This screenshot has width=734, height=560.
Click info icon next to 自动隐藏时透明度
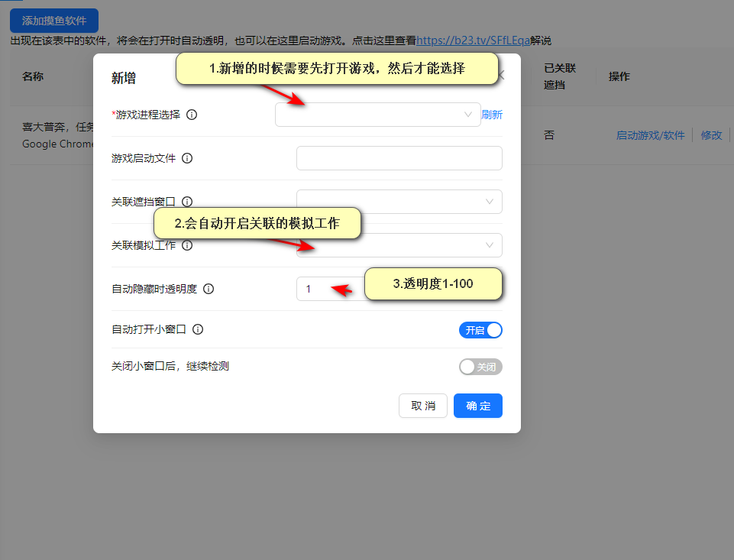(209, 289)
